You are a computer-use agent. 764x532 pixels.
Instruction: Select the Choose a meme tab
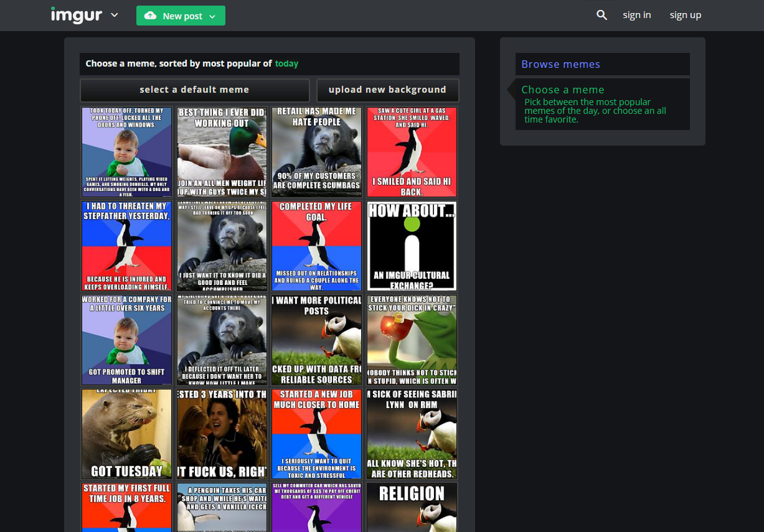563,90
